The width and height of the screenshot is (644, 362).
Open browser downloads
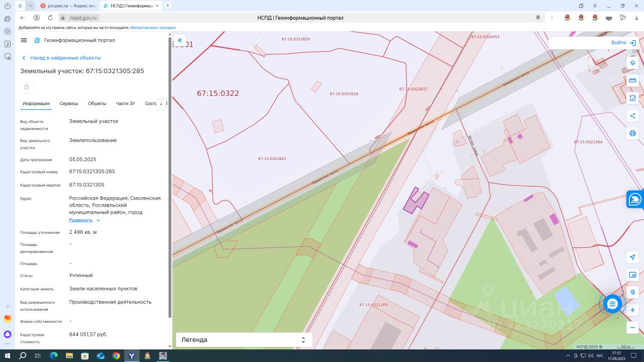(636, 18)
